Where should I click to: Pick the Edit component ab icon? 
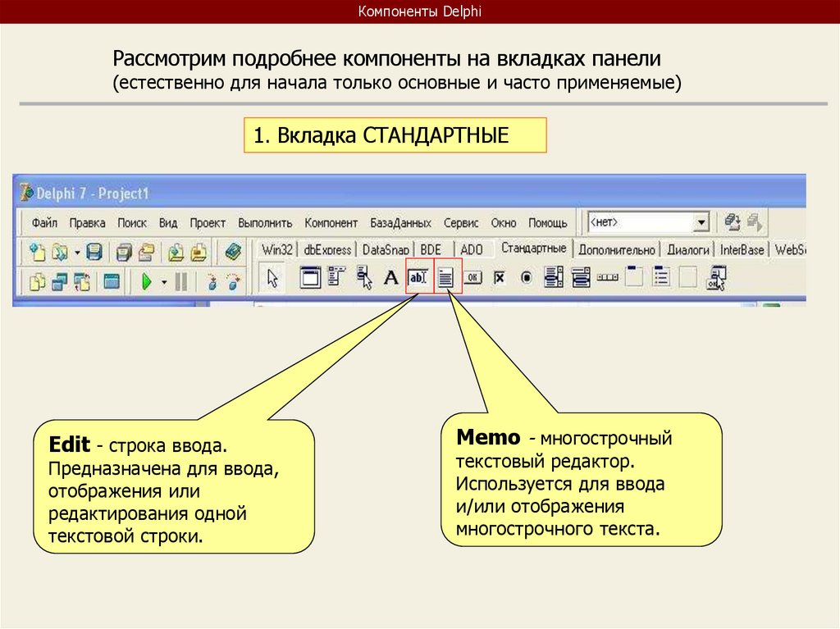[418, 277]
